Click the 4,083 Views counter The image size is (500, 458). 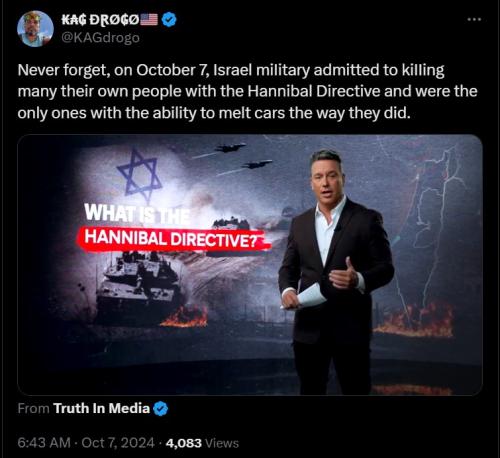[x=202, y=443]
